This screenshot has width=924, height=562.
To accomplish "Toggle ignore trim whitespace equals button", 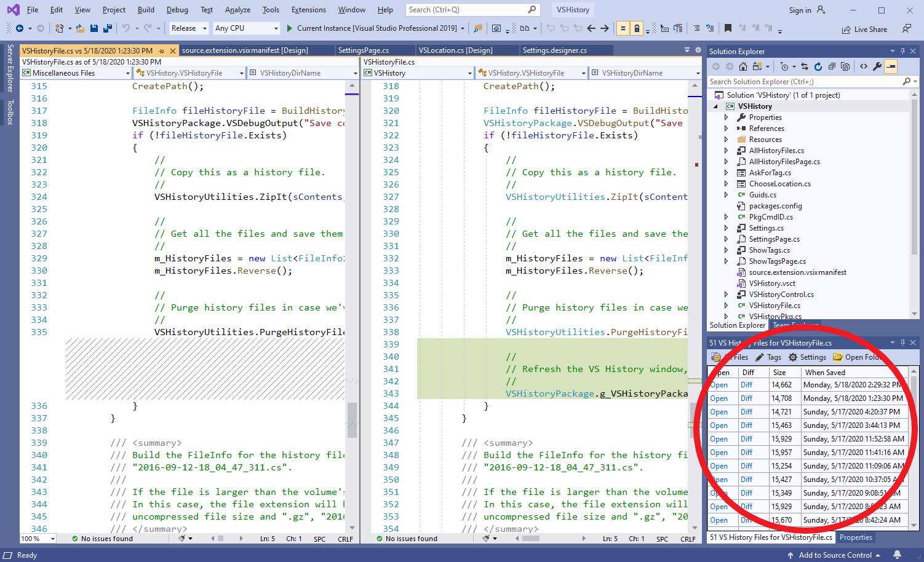I will [623, 28].
